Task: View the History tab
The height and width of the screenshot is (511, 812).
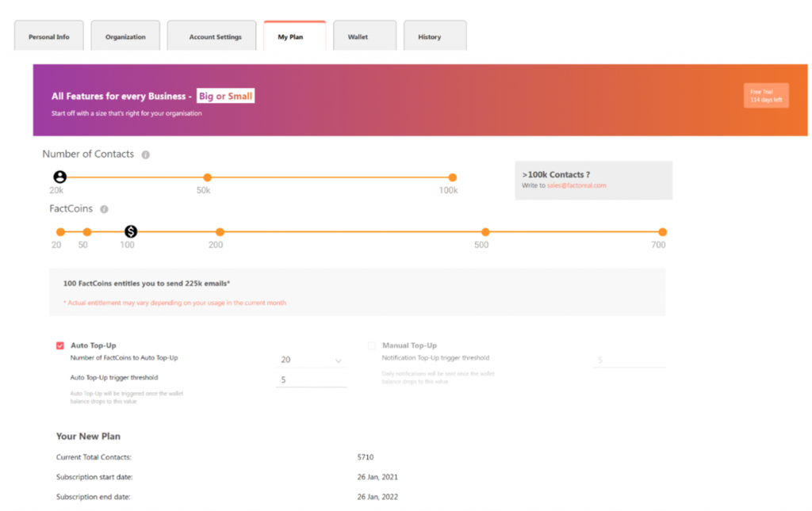Action: (429, 36)
